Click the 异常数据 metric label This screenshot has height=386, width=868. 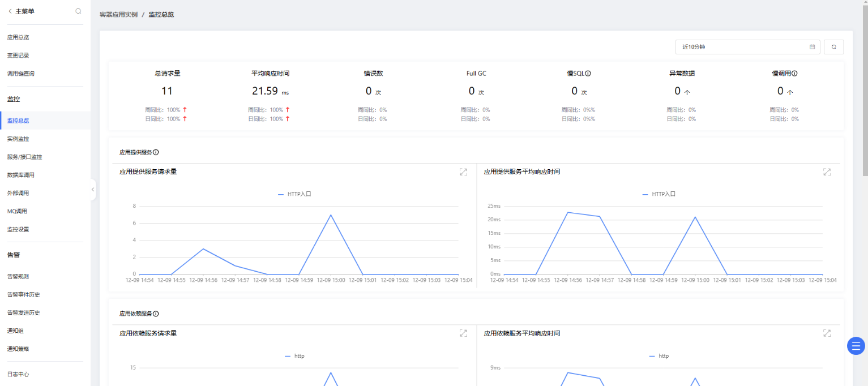coord(682,74)
